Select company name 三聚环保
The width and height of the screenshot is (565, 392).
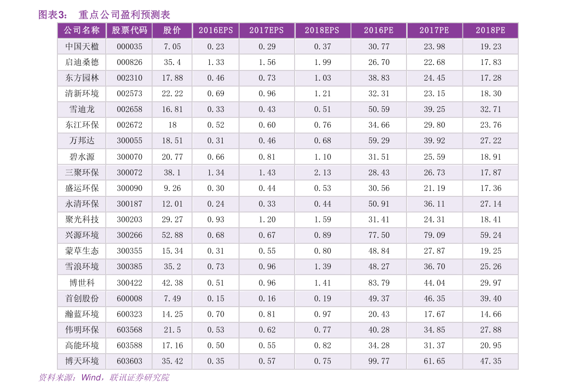(82, 173)
